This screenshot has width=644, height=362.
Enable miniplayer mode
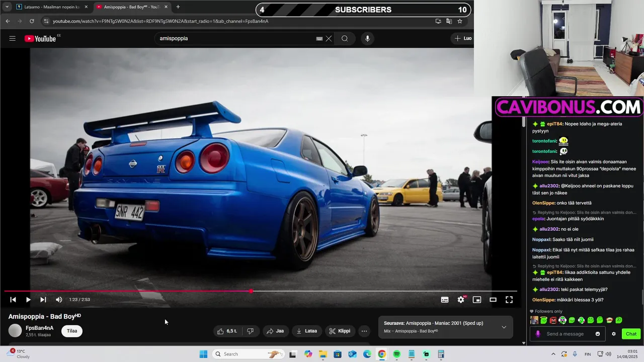[x=477, y=300]
